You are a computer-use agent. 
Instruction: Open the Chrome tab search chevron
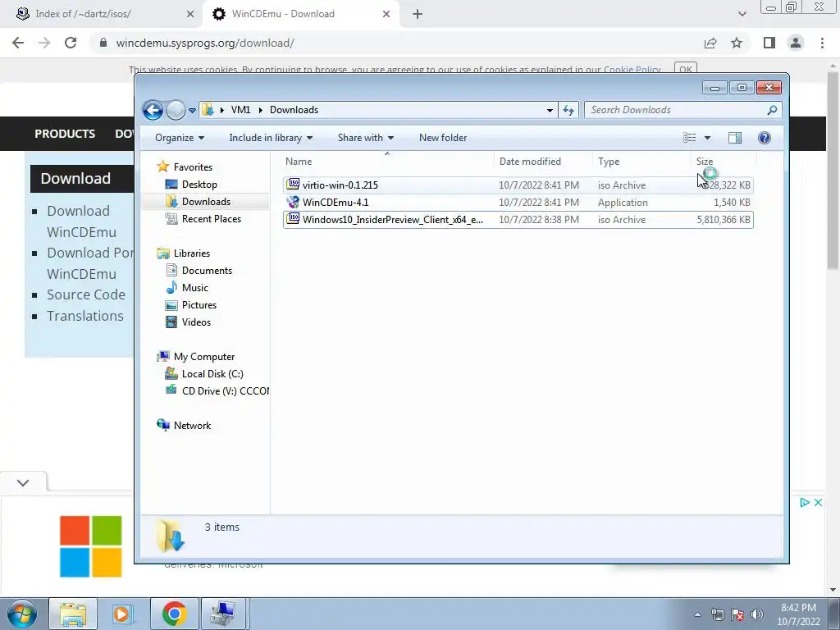click(742, 14)
